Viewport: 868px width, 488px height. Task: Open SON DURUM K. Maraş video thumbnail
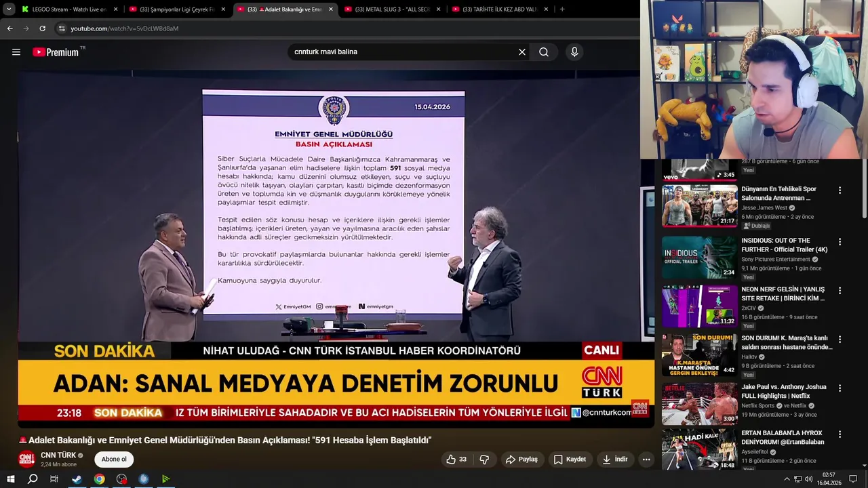[699, 354]
